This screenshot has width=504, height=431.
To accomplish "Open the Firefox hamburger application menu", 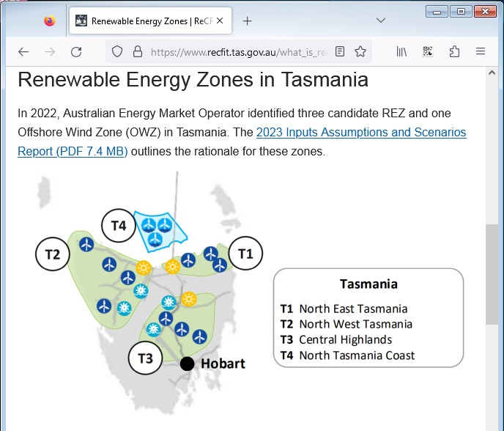I will [x=481, y=51].
